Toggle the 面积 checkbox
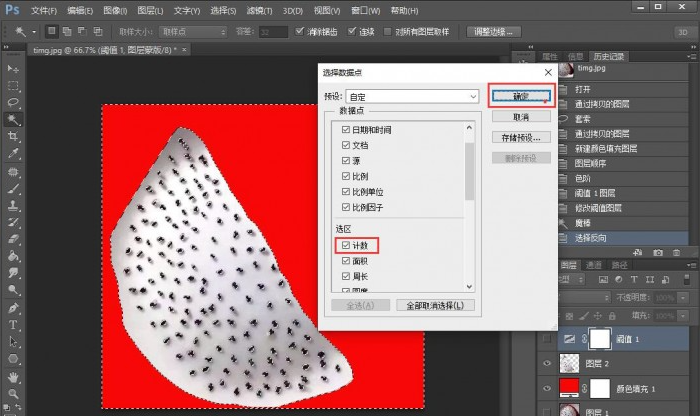Screen dimensions: 700x416 [346, 261]
